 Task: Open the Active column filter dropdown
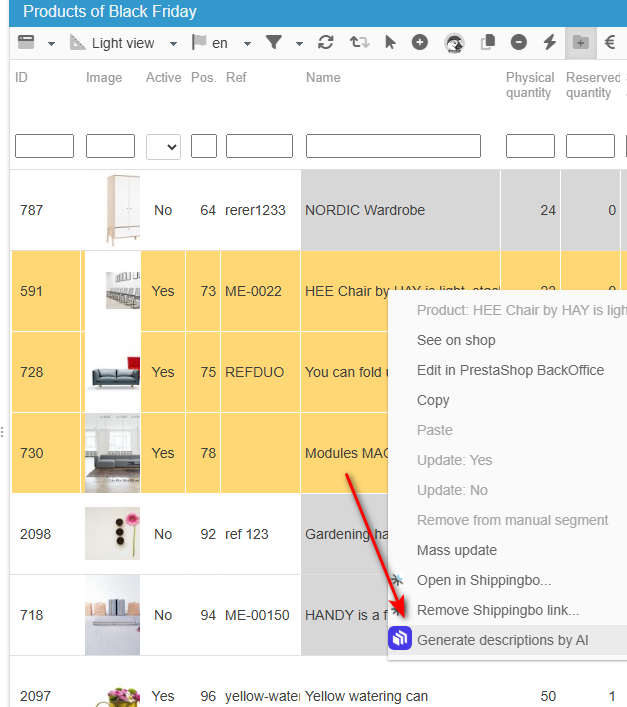tap(163, 146)
